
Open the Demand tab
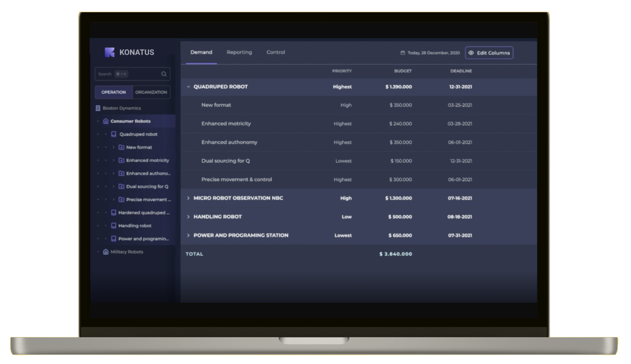click(x=201, y=52)
